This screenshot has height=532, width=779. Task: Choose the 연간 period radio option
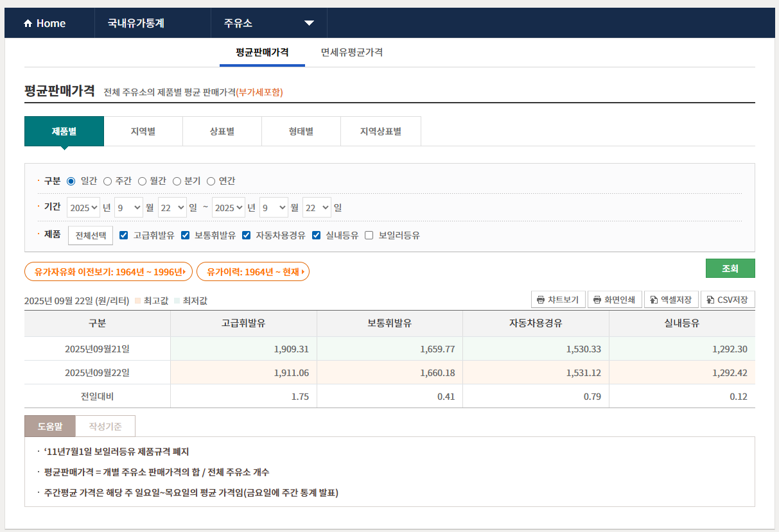tap(211, 182)
